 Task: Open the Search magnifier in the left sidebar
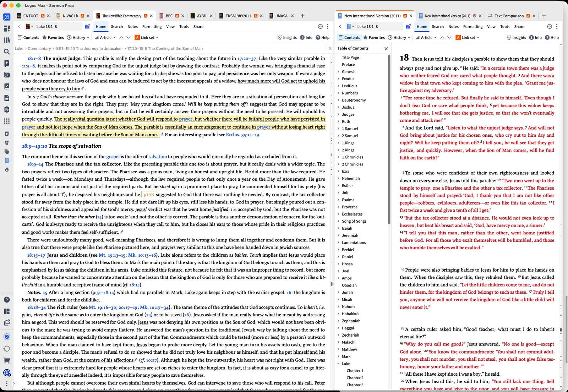tap(7, 52)
